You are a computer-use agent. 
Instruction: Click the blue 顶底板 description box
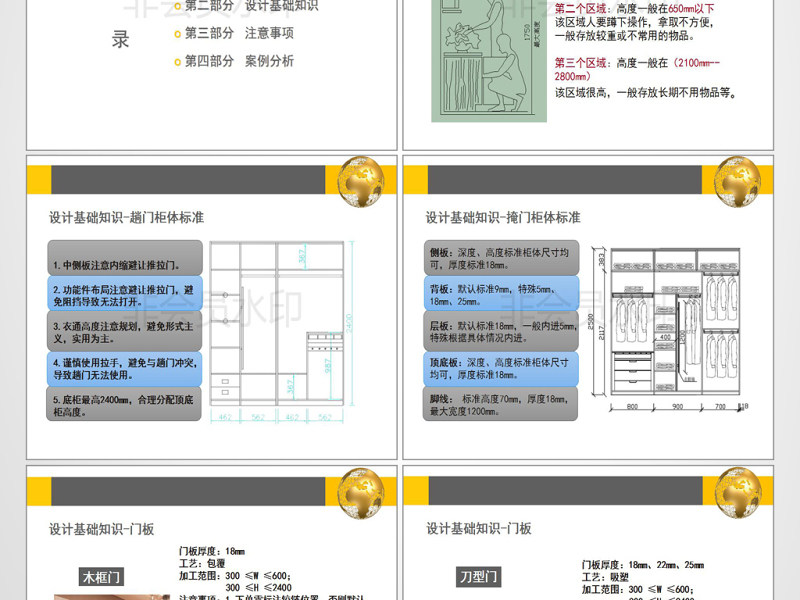click(502, 368)
